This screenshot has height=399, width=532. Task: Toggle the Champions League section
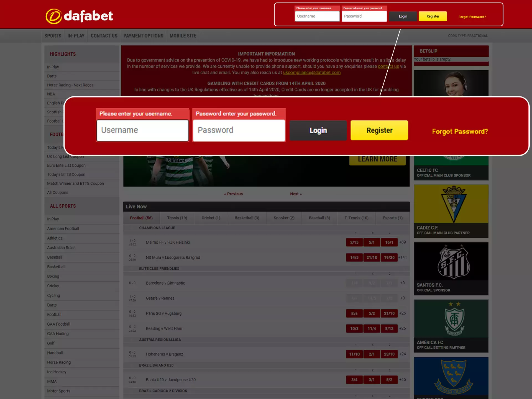[157, 228]
